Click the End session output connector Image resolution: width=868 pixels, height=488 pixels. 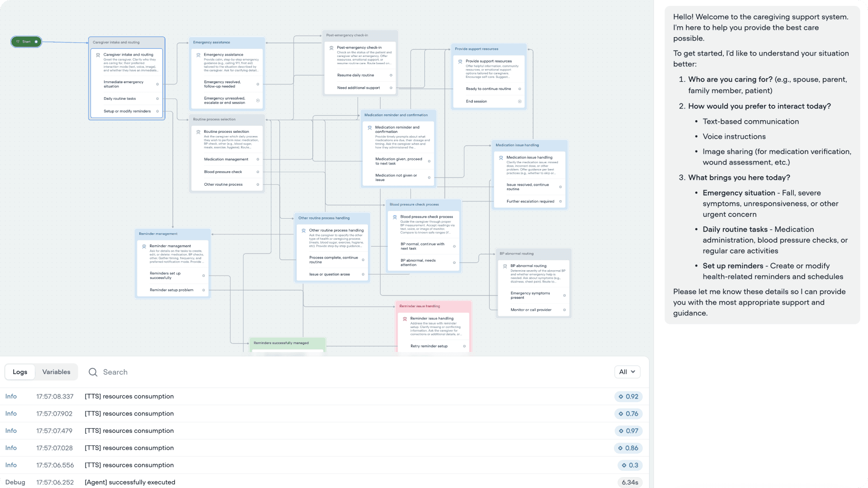519,102
